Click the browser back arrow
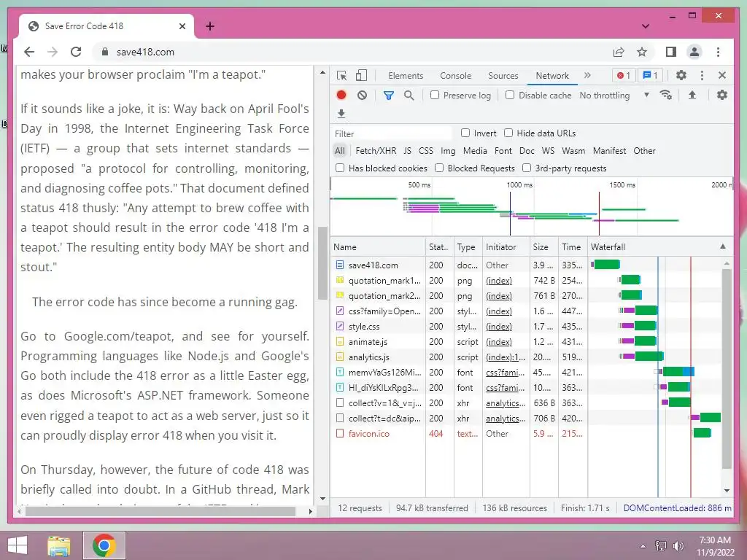The width and height of the screenshot is (747, 560). point(29,52)
